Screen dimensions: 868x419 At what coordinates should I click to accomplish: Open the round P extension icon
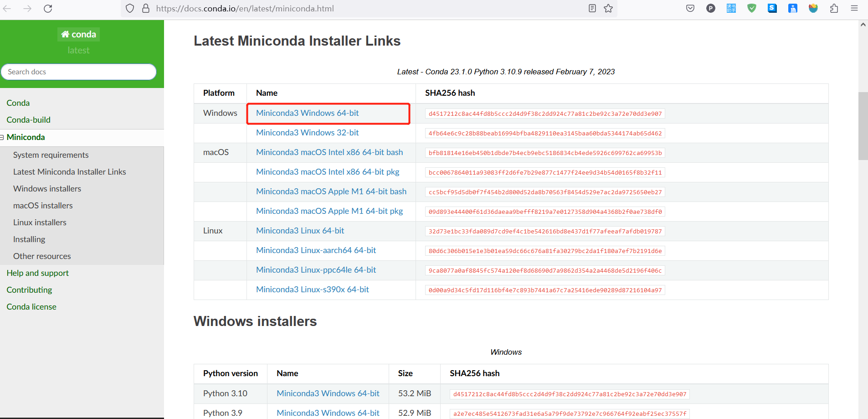[x=711, y=8]
